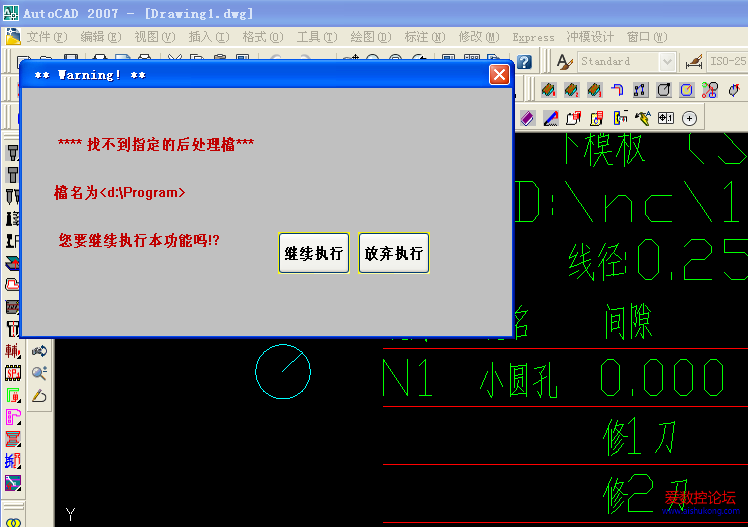Open the 标注(N) menu
Image resolution: width=748 pixels, height=527 pixels.
[425, 37]
